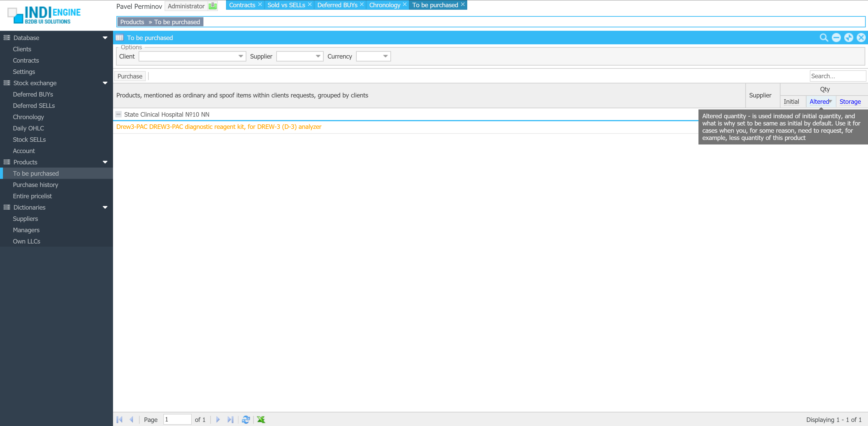Screen dimensions: 868x426
Task: Select the Drew3-PAC diagnostic reagent kit row
Action: 219,127
